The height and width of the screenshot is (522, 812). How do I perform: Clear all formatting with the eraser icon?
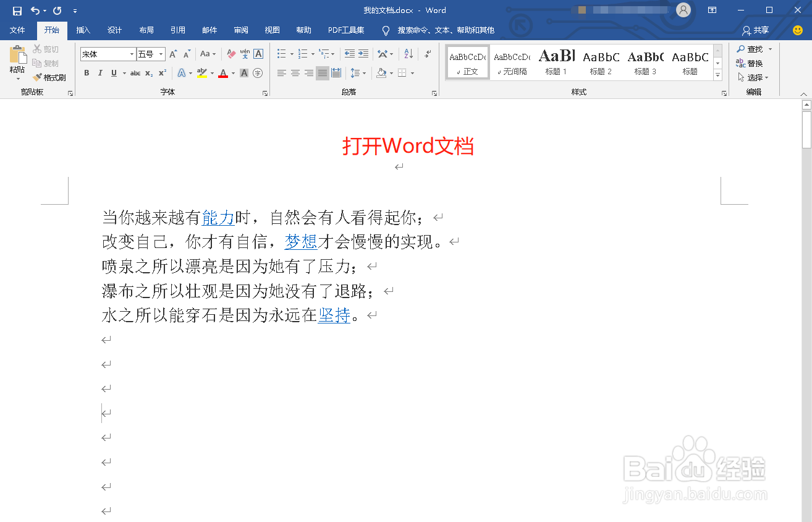point(230,54)
